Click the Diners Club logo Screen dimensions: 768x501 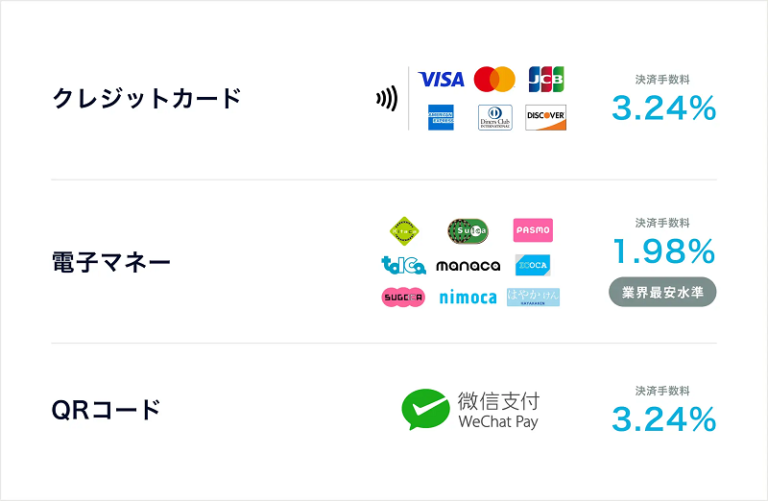[495, 117]
